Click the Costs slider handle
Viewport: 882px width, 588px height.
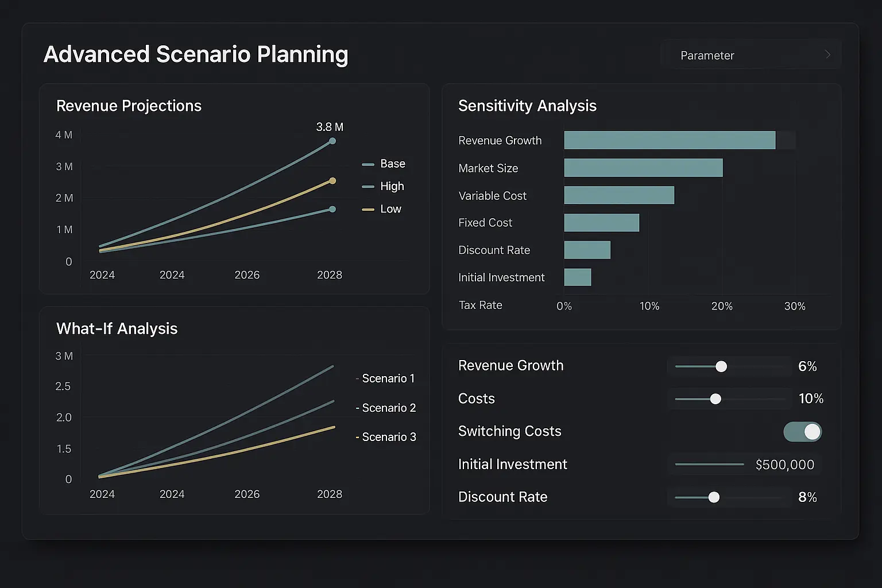pos(715,399)
